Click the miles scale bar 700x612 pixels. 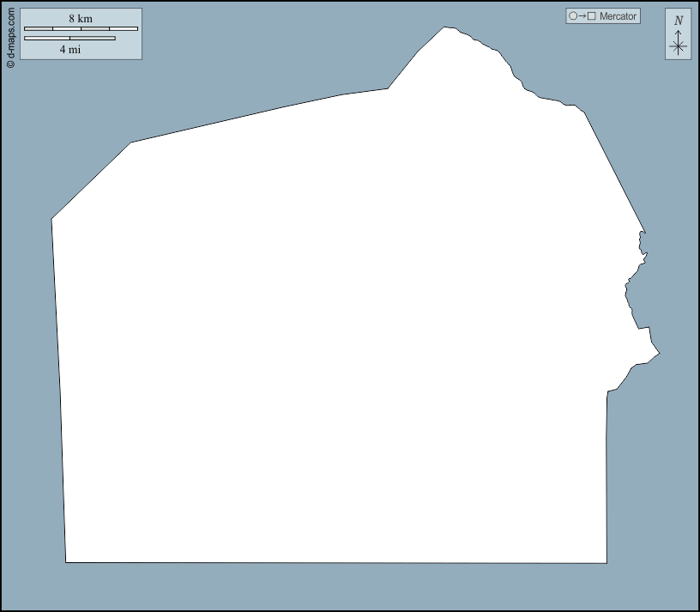pos(69,38)
